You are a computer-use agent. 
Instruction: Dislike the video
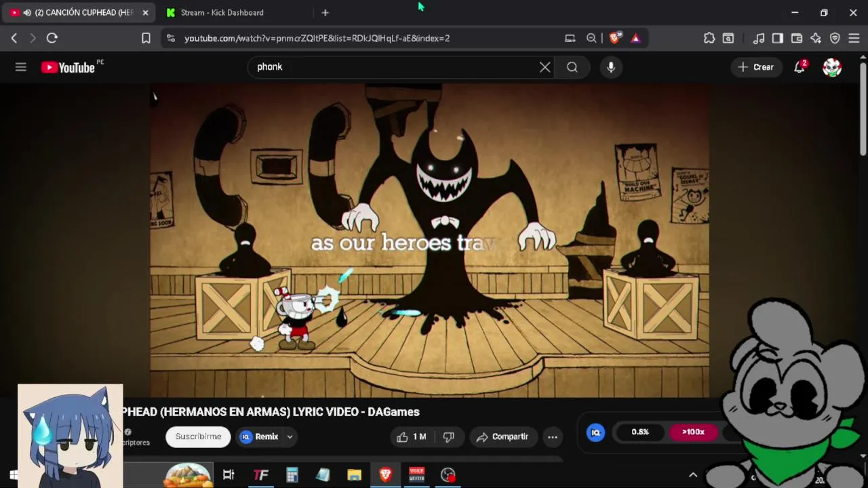click(x=449, y=437)
